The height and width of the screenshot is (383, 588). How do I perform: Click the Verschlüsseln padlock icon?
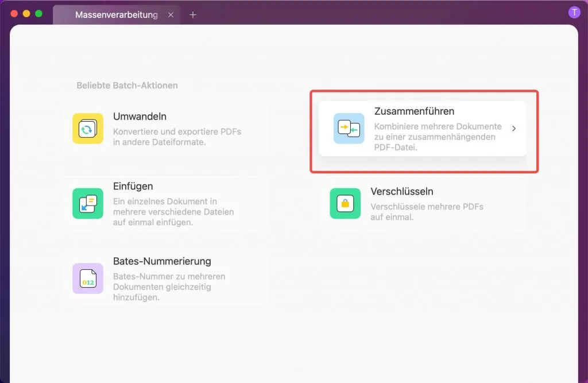point(345,203)
